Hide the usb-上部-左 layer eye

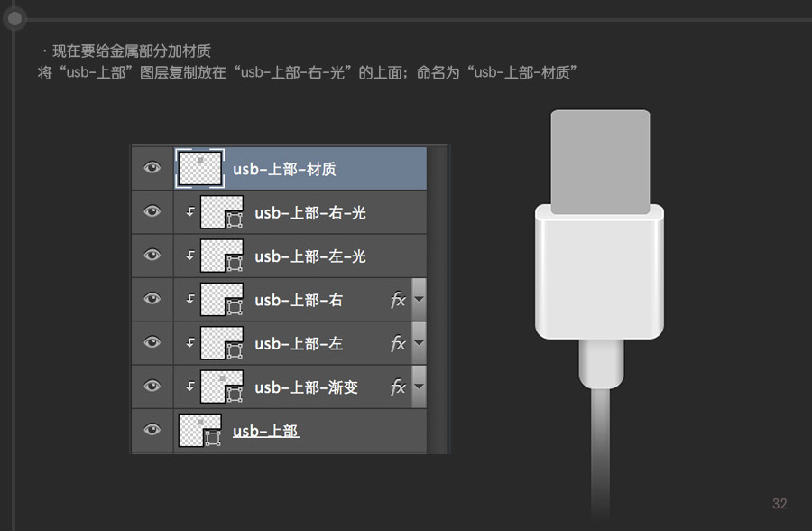[x=152, y=341]
